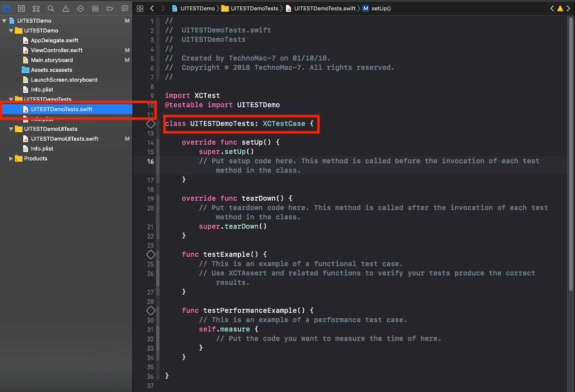Image resolution: width=575 pixels, height=392 pixels.
Task: Select ViewController.swift in the file list
Action: [x=57, y=50]
